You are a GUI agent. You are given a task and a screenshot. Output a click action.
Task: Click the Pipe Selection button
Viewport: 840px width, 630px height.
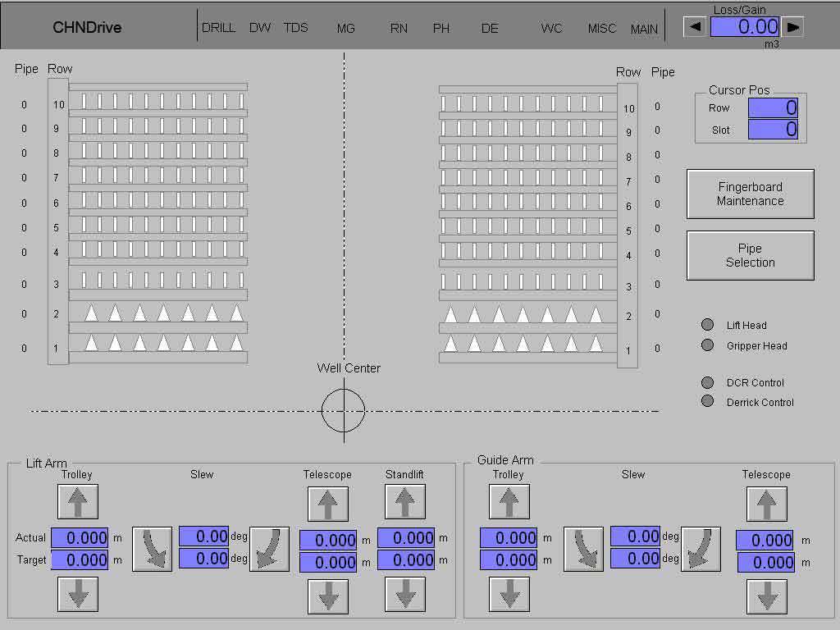pos(750,255)
